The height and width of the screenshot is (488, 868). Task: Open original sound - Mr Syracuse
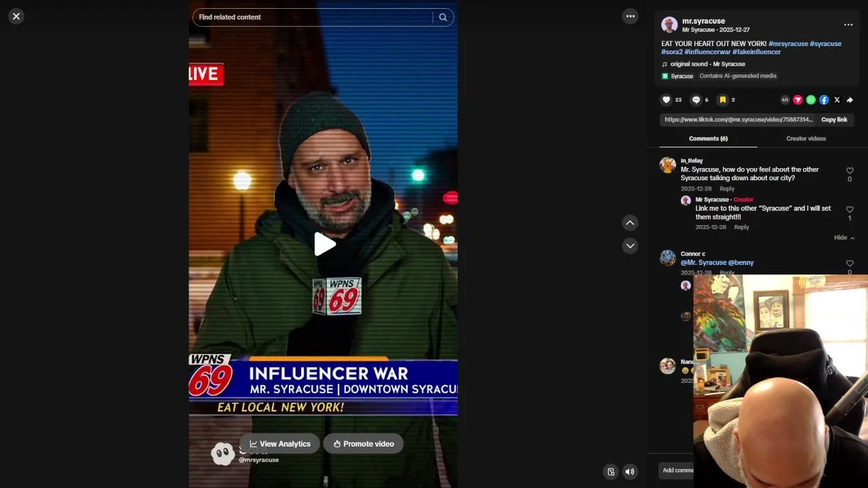coord(707,64)
